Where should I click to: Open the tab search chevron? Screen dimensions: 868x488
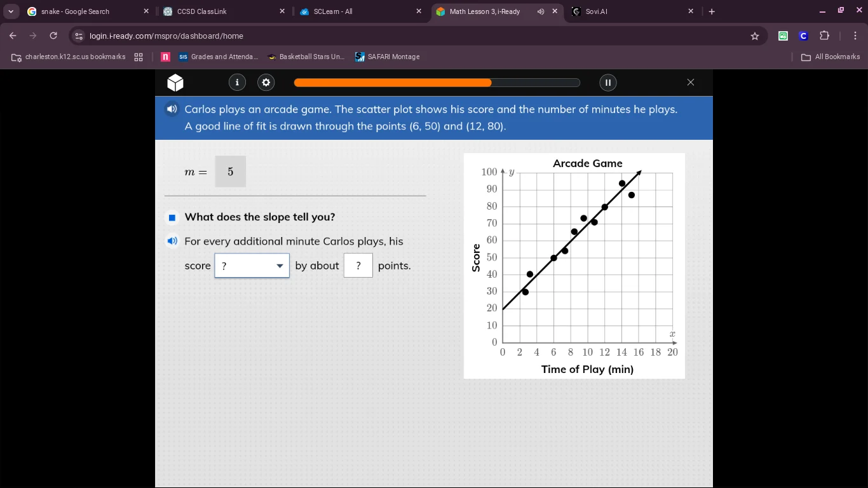[x=10, y=11]
